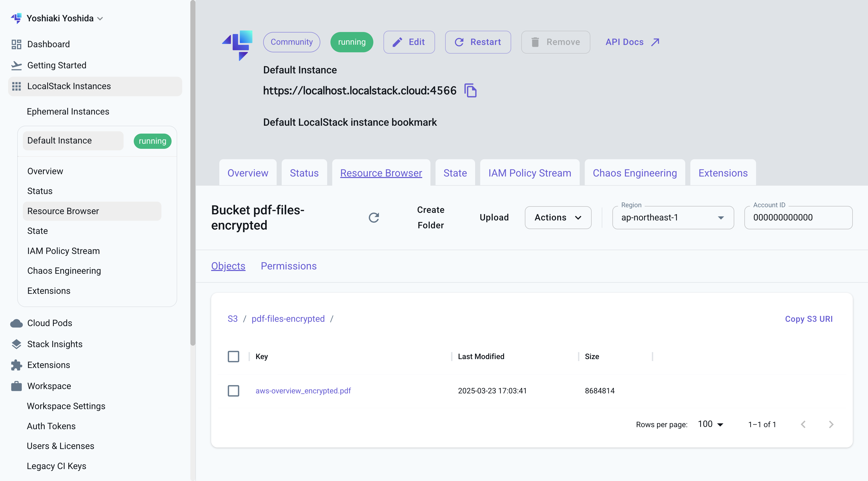Open sidebar IAM Policy Stream item
The width and height of the screenshot is (868, 481).
(x=63, y=251)
